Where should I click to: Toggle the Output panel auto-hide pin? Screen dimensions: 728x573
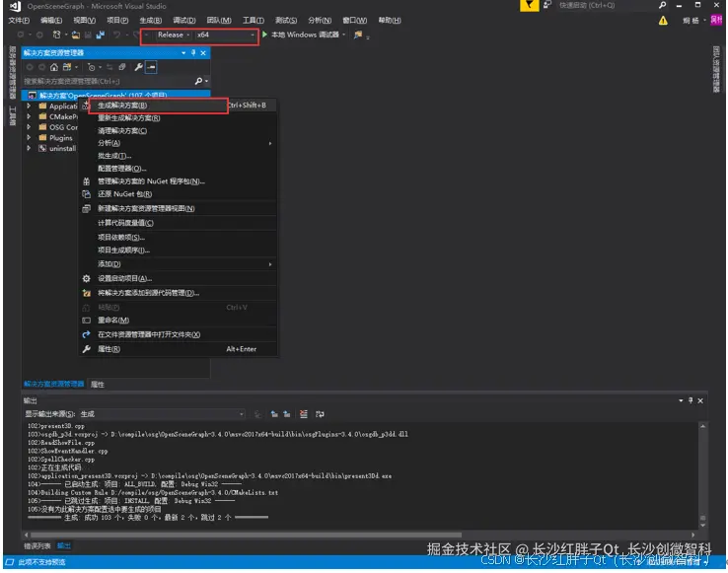[691, 400]
